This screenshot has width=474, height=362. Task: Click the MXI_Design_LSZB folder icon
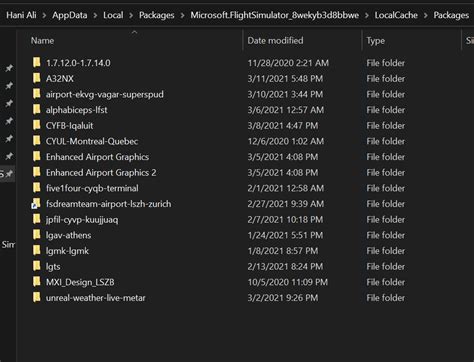(x=37, y=282)
